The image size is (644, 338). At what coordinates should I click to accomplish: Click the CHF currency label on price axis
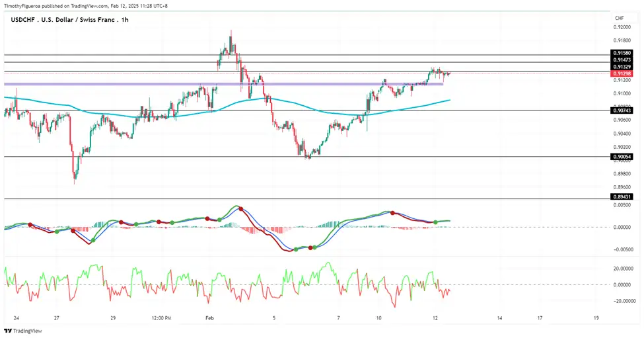(620, 18)
